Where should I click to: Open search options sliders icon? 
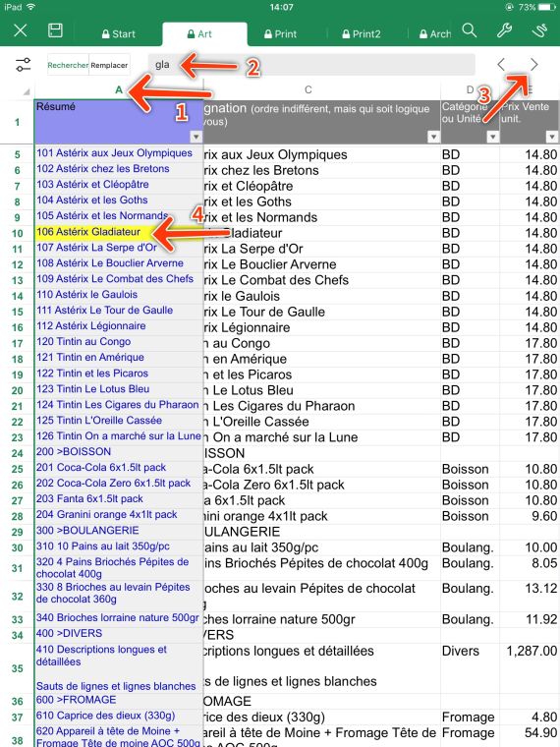coord(23,64)
